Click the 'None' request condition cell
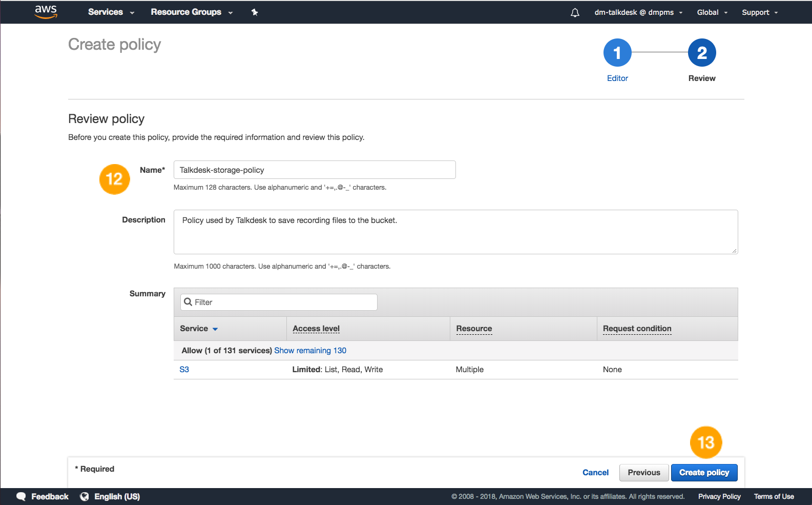 point(612,370)
